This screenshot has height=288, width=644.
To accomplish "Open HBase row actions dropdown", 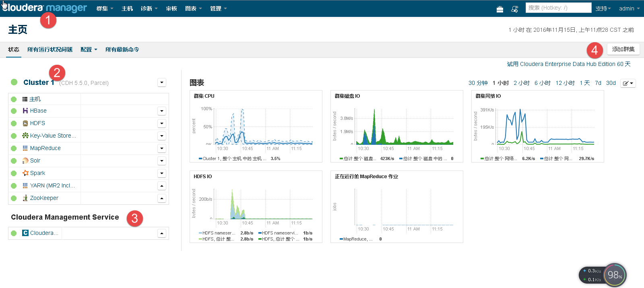I will tap(162, 111).
